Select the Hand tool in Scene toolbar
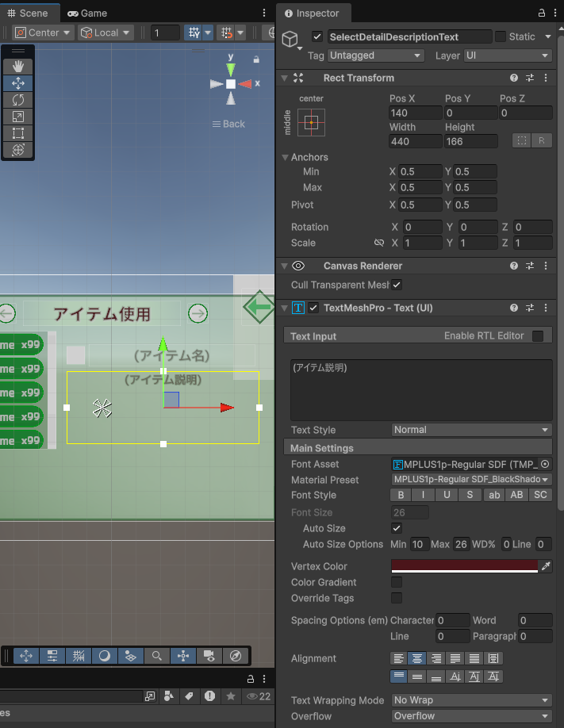Viewport: 564px width, 728px height. point(18,67)
